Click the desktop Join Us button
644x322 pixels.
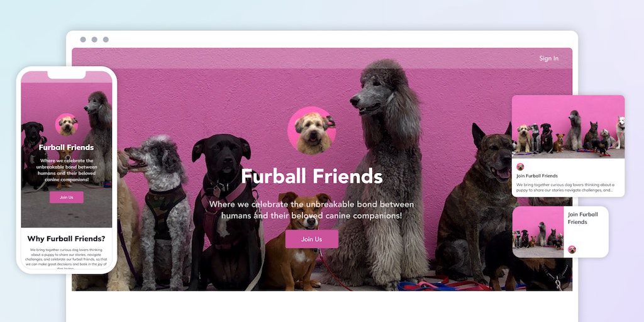click(312, 239)
